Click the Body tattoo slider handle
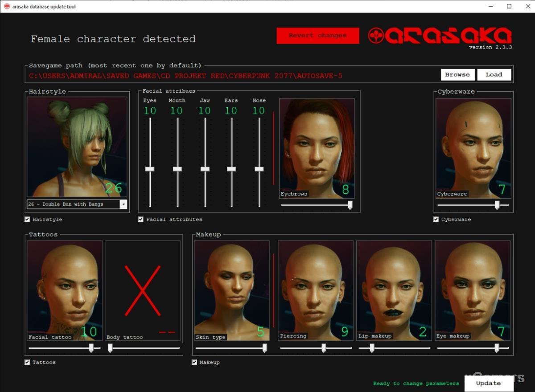 110,348
